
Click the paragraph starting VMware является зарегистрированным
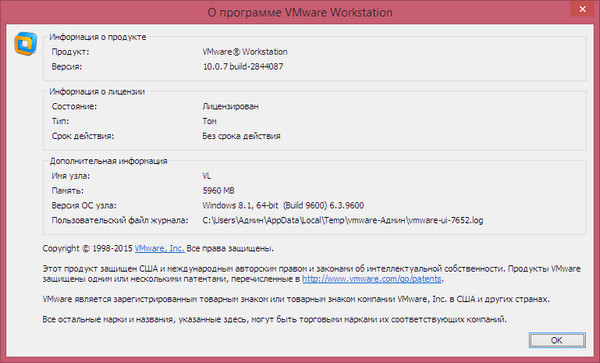(296, 299)
